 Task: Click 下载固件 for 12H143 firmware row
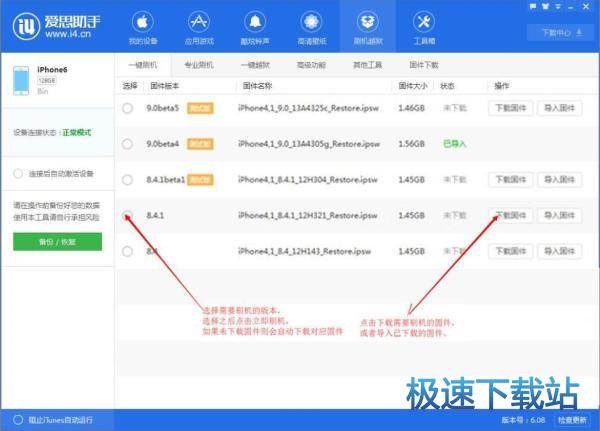click(511, 251)
